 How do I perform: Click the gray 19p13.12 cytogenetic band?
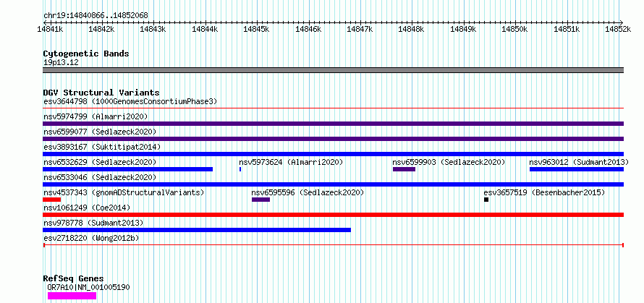pos(333,70)
